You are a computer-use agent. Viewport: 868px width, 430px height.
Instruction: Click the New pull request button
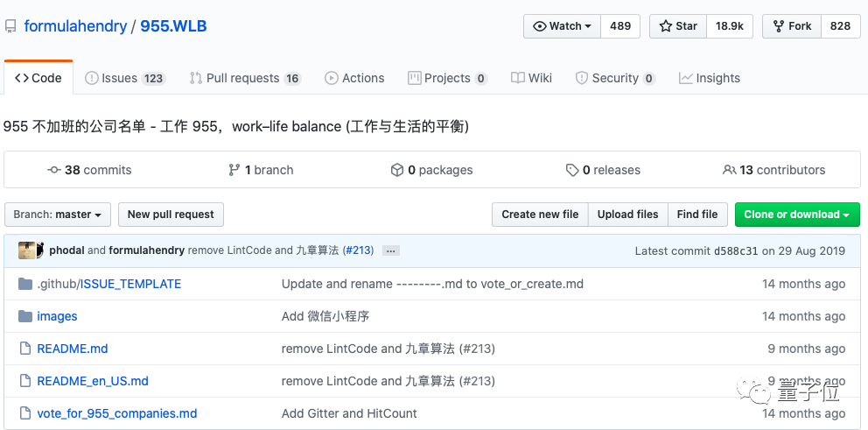pyautogui.click(x=171, y=215)
